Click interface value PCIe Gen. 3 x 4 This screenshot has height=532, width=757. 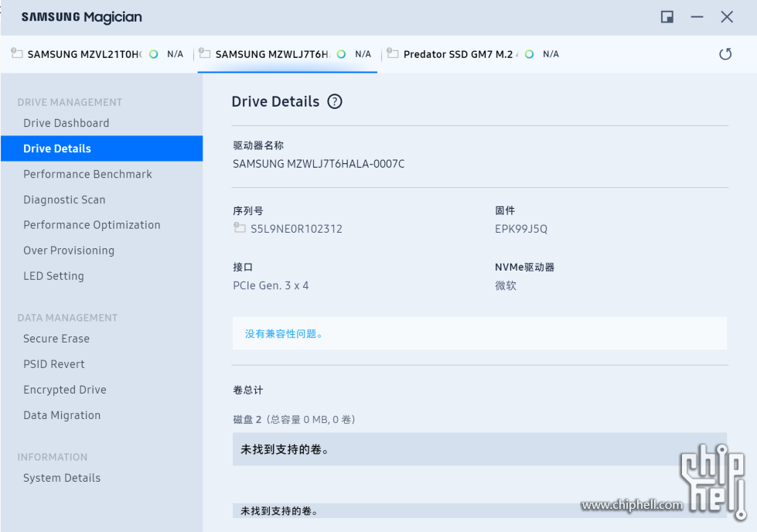(x=271, y=286)
